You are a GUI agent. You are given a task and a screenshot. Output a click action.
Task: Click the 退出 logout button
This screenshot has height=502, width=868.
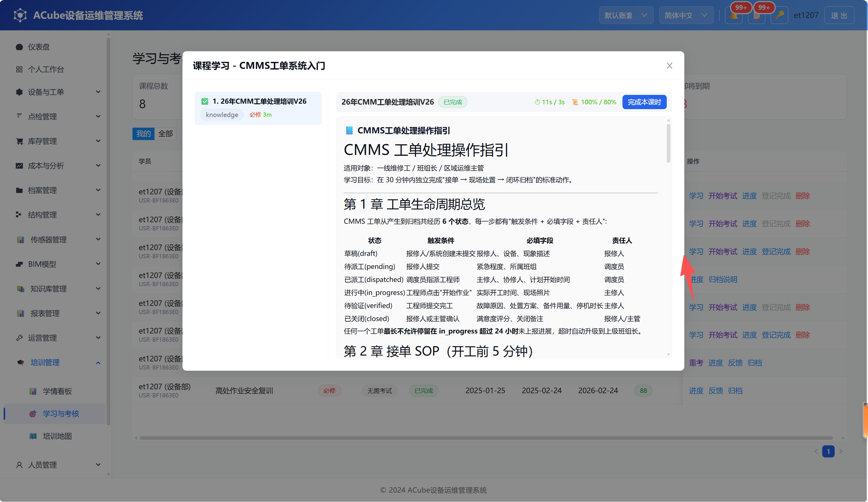[839, 15]
